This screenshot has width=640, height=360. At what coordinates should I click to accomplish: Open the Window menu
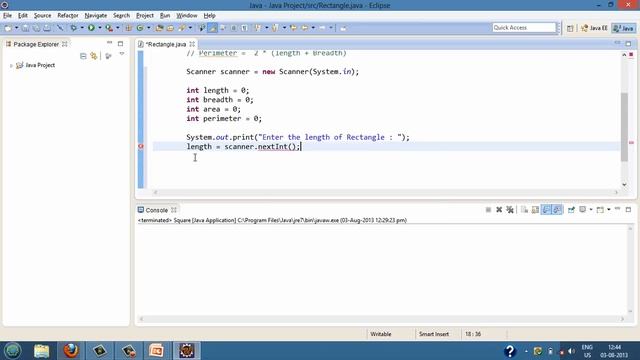tap(187, 16)
